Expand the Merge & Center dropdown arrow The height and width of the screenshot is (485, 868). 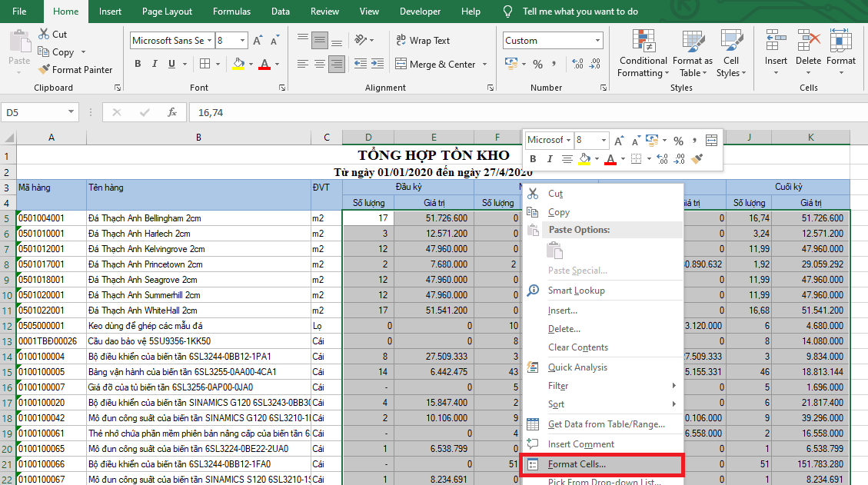(483, 65)
